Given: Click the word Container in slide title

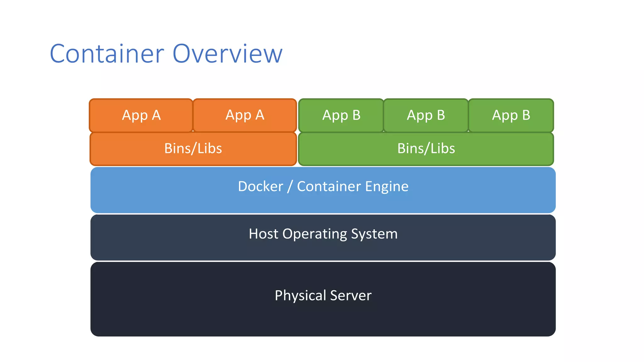Looking at the screenshot, I should pos(107,54).
